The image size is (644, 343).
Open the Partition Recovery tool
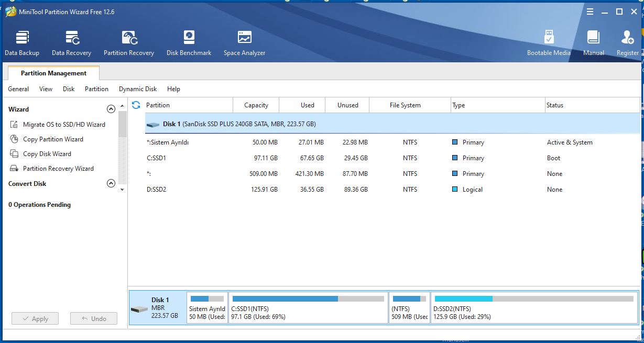[129, 43]
